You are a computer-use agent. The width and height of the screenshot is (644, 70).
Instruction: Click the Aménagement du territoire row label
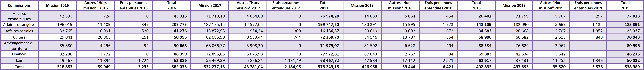[x=19, y=46]
